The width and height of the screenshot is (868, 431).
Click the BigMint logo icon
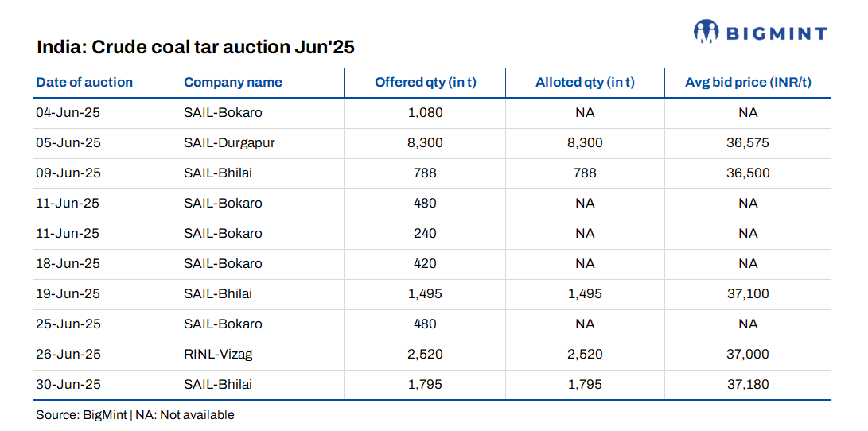point(706,32)
